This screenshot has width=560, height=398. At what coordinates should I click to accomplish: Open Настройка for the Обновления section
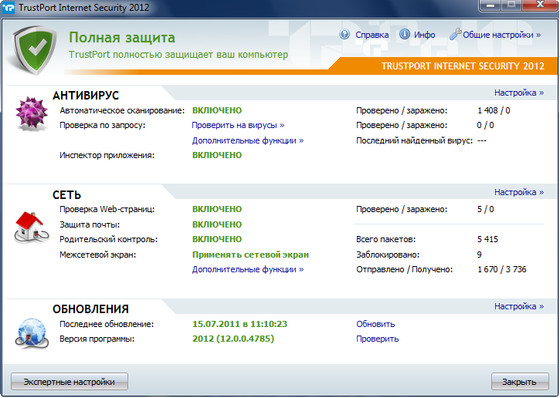pos(519,306)
